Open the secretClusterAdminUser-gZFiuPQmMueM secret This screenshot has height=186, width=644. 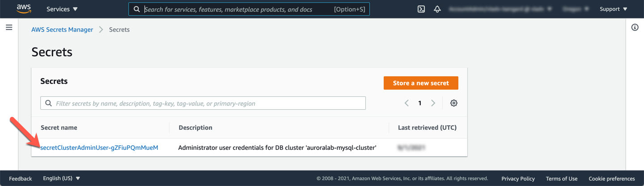coord(99,148)
